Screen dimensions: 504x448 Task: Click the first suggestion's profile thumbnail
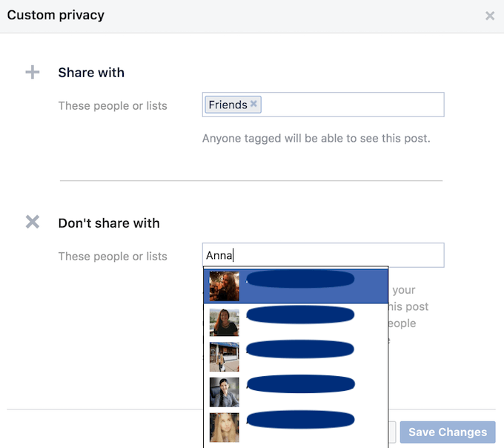tap(224, 286)
